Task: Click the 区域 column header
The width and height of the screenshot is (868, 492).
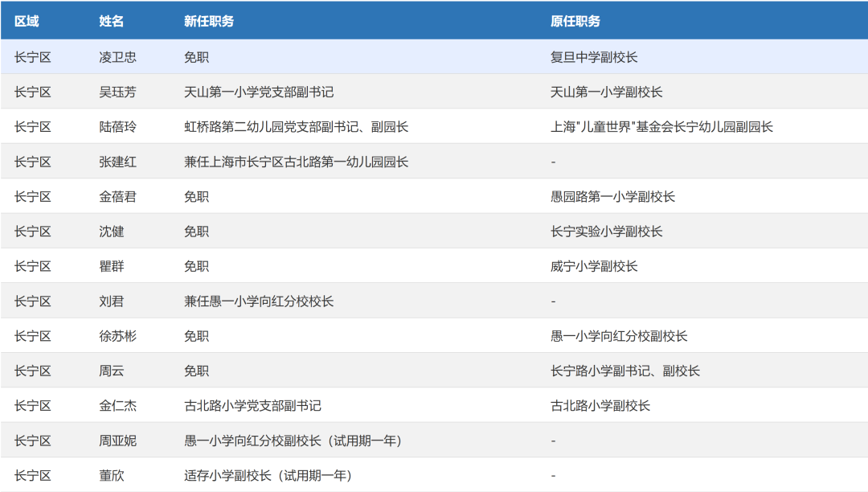Action: click(x=27, y=21)
